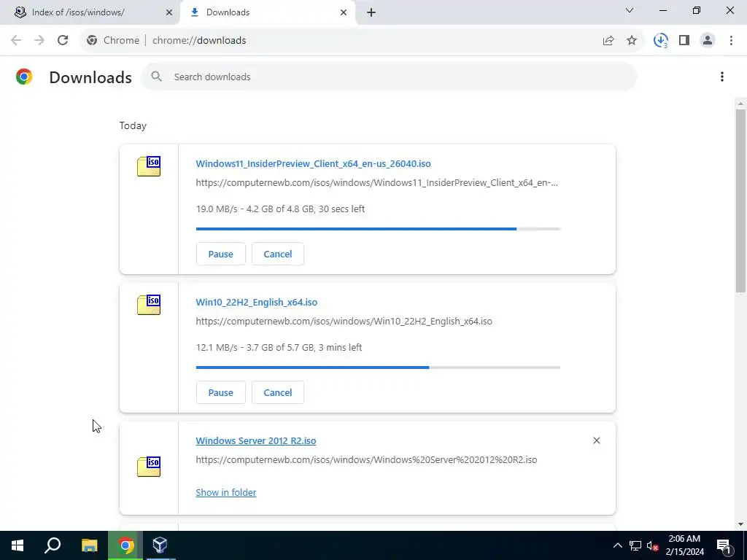Click the Chrome icon in the taskbar

coord(125,545)
